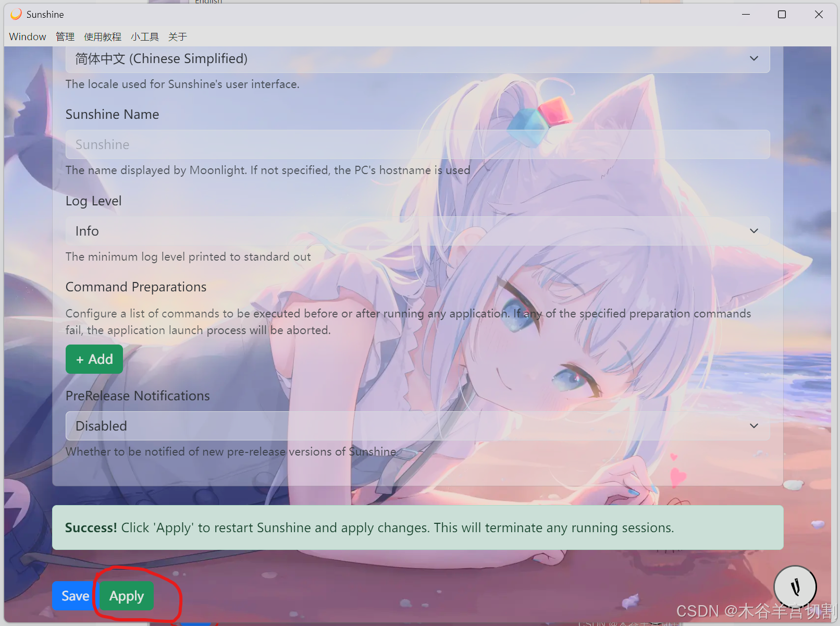
Task: Open the locale dropdown showing 简体中文
Action: click(x=417, y=59)
